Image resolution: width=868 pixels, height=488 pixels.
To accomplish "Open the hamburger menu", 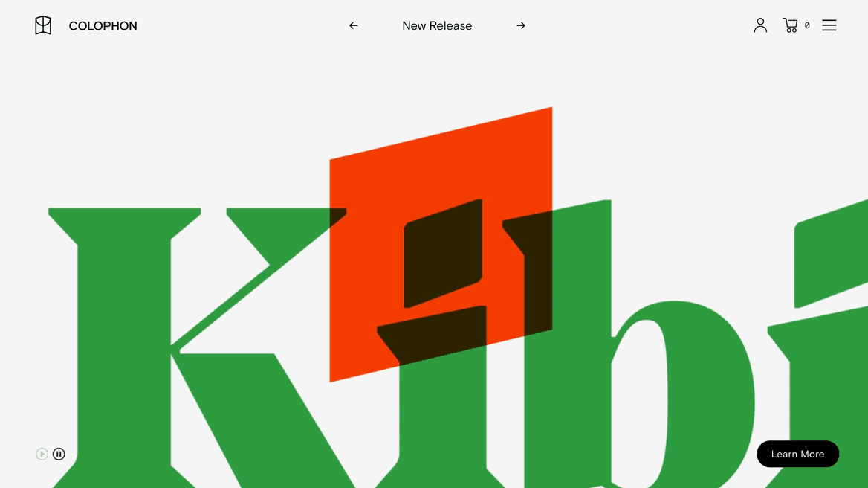I will click(829, 25).
